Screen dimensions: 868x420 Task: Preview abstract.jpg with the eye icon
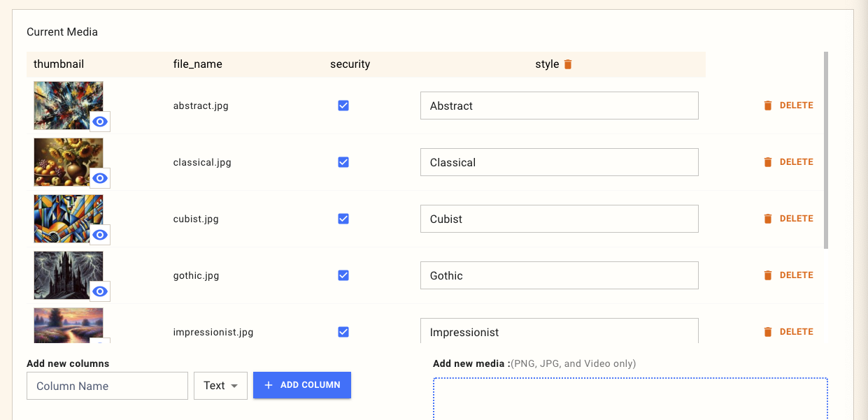pos(100,122)
